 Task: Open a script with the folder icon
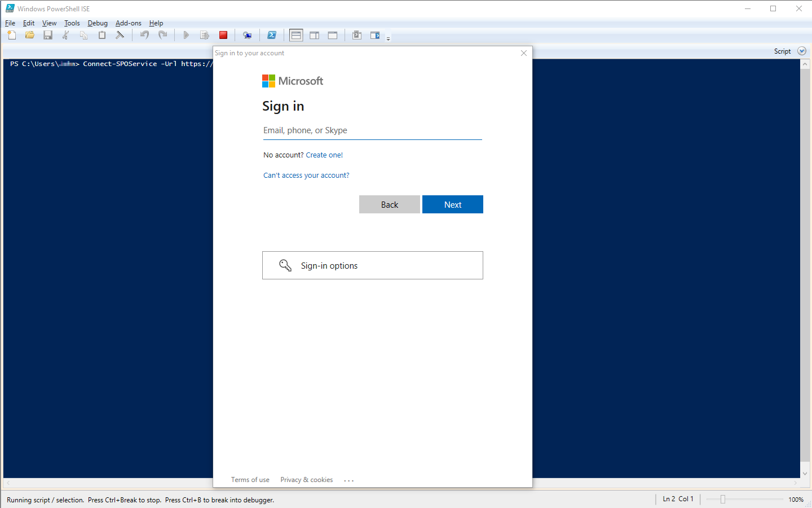pos(30,35)
